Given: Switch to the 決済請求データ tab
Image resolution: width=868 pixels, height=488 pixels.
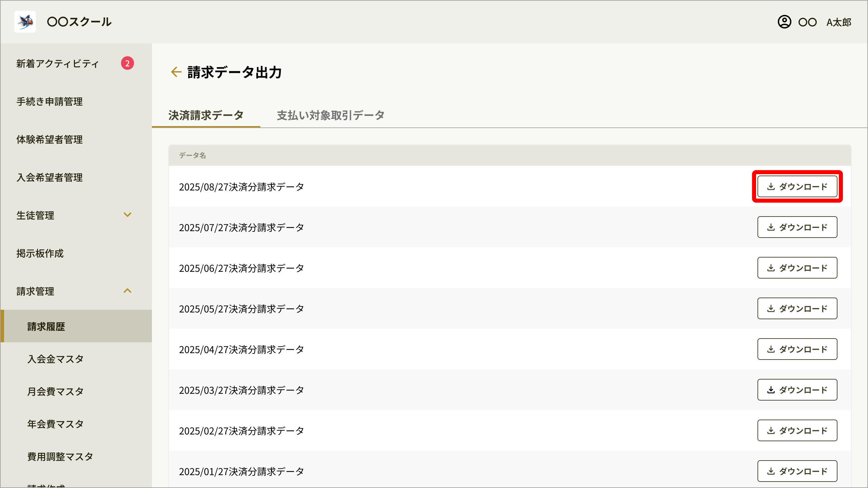Looking at the screenshot, I should coord(206,115).
